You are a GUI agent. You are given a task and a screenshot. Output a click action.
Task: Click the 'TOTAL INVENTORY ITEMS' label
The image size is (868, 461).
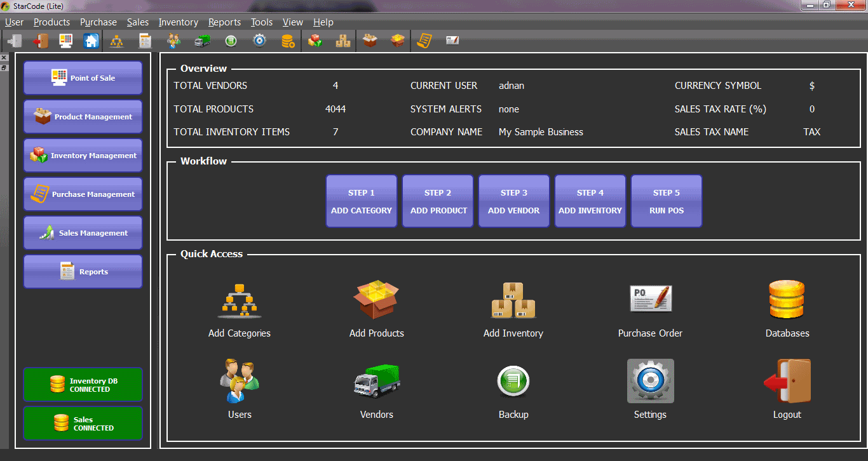[x=232, y=132]
